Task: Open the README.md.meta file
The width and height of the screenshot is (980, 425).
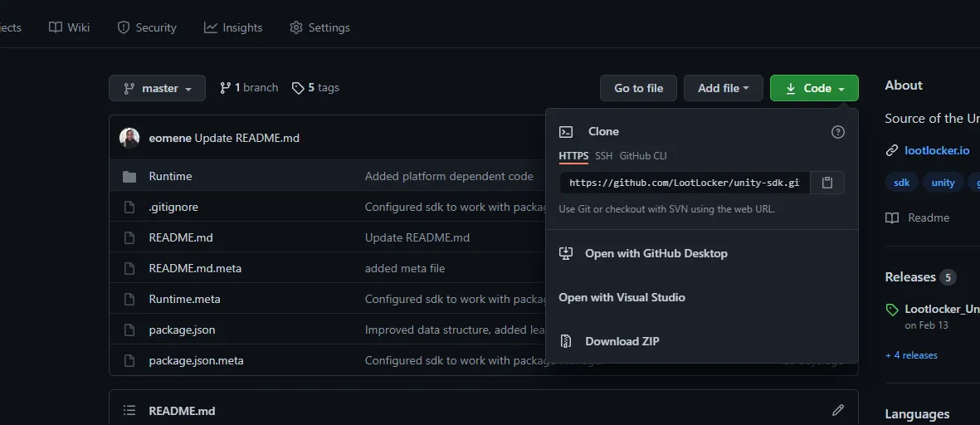Action: pyautogui.click(x=195, y=268)
